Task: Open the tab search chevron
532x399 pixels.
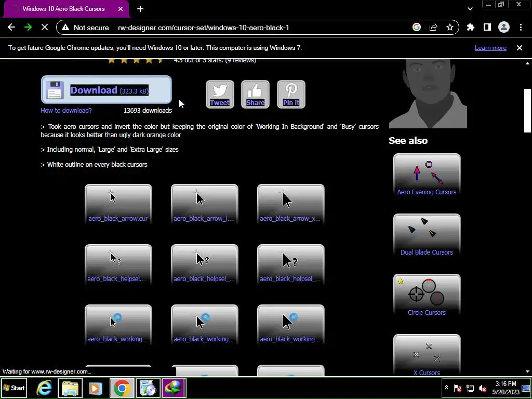Action: (x=470, y=9)
